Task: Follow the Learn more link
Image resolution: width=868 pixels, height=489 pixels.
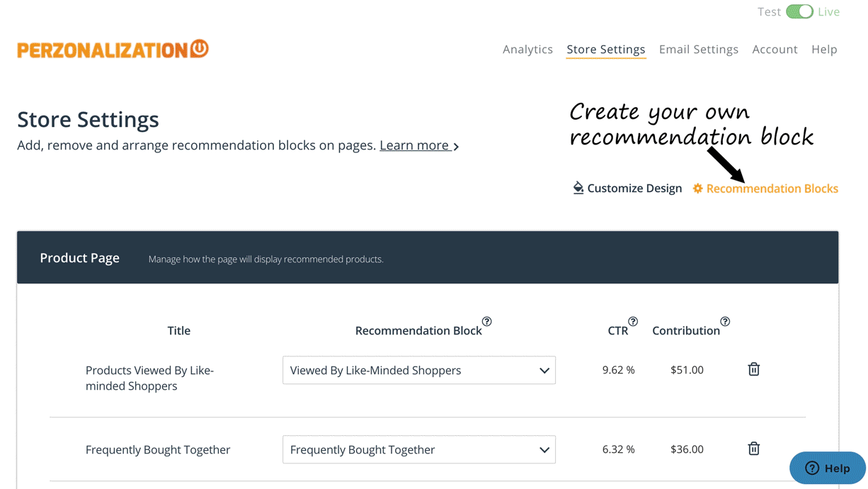Action: point(419,145)
